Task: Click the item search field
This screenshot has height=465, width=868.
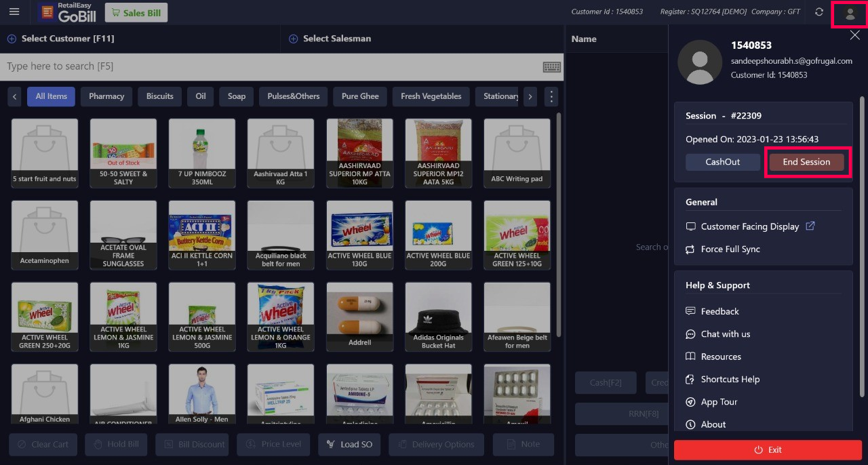Action: coord(271,66)
